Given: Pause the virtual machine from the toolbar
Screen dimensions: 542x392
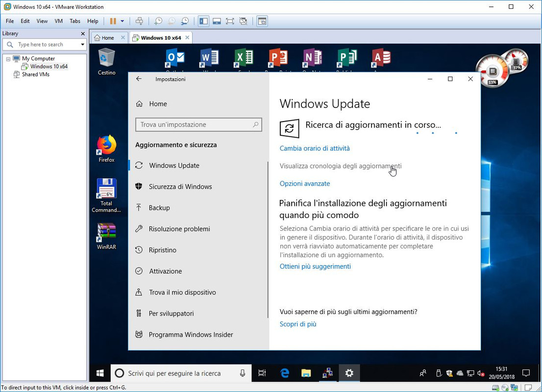Looking at the screenshot, I should pyautogui.click(x=113, y=21).
